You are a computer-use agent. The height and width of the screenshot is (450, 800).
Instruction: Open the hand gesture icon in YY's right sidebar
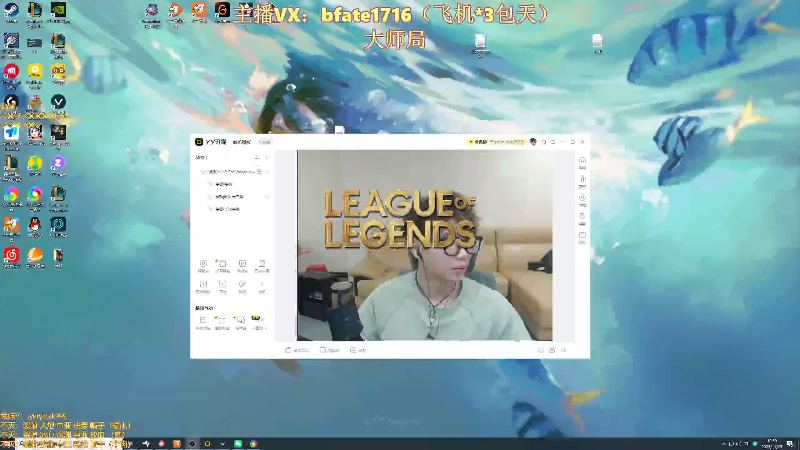pos(582,218)
